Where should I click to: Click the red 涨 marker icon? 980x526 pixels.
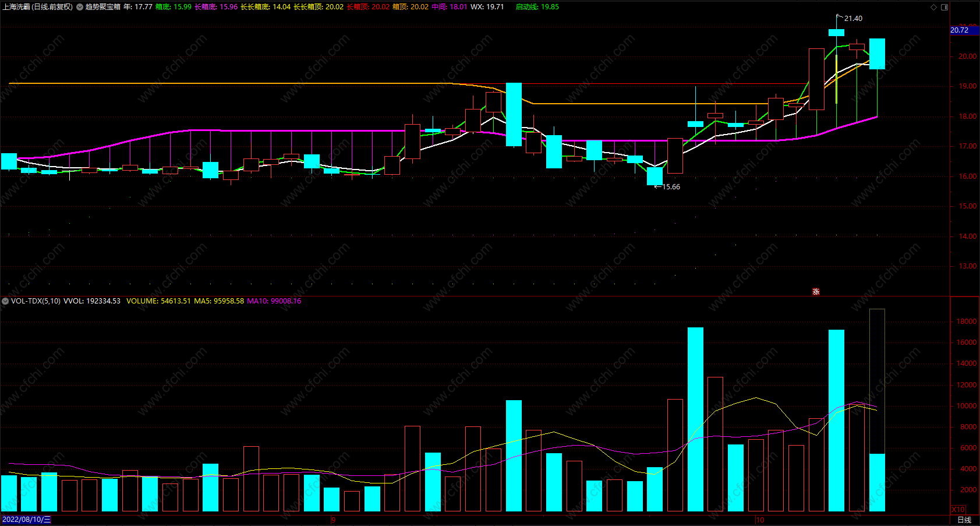tap(816, 291)
